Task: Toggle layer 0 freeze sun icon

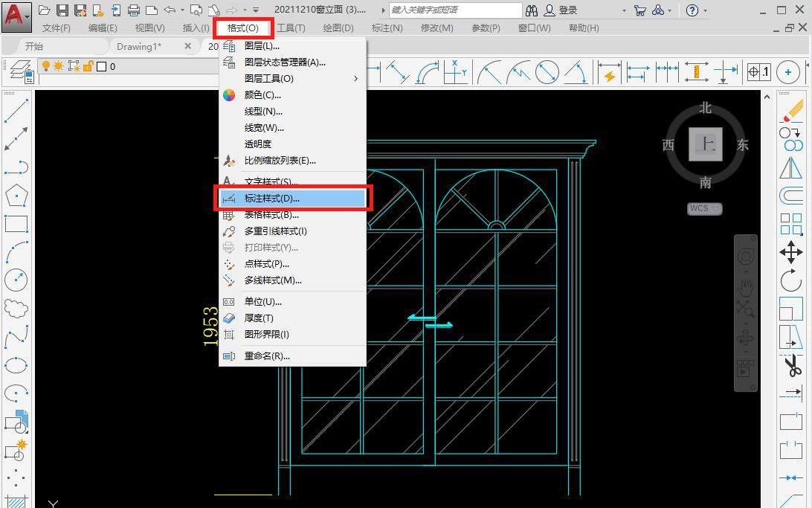Action: tap(59, 65)
